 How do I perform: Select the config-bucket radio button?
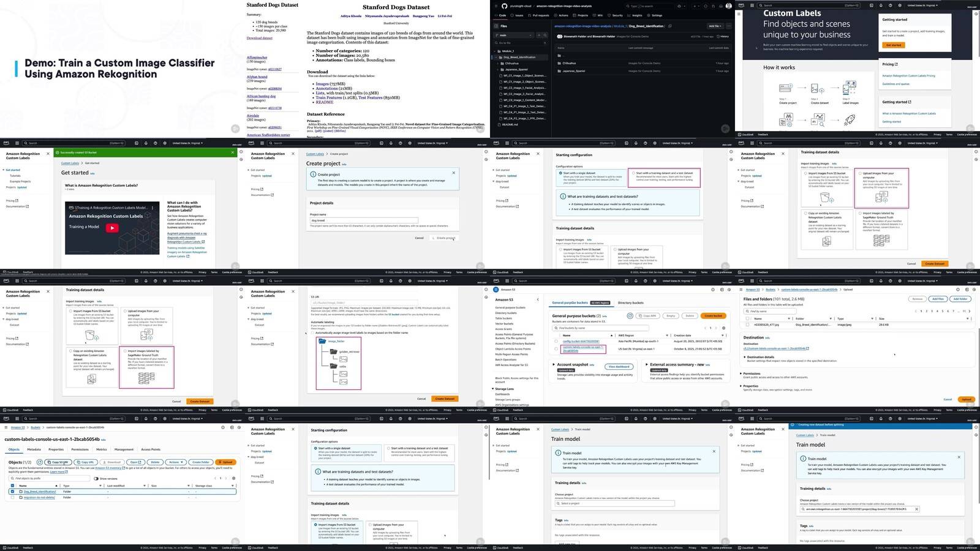pos(556,342)
